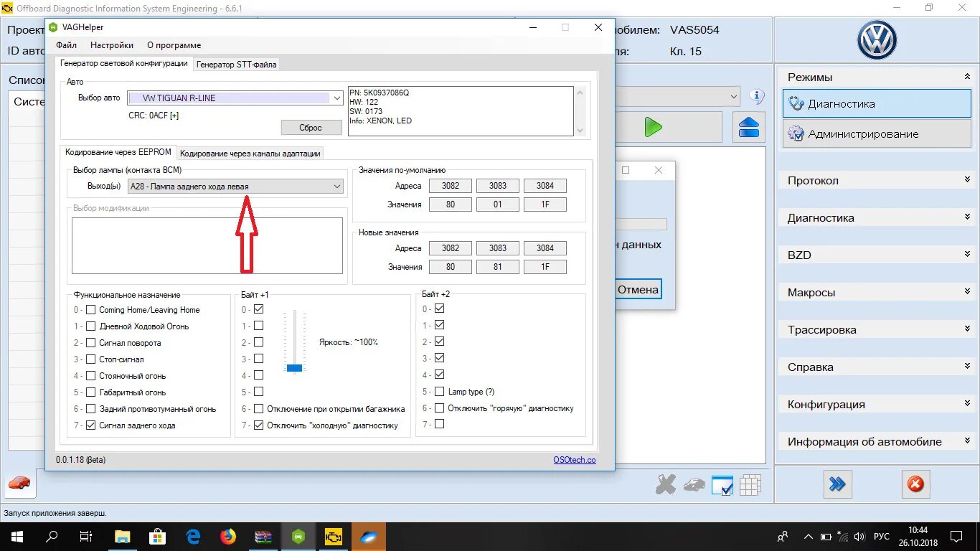
Task: Toggle Отключить "горячую" диагностику
Action: [x=439, y=408]
